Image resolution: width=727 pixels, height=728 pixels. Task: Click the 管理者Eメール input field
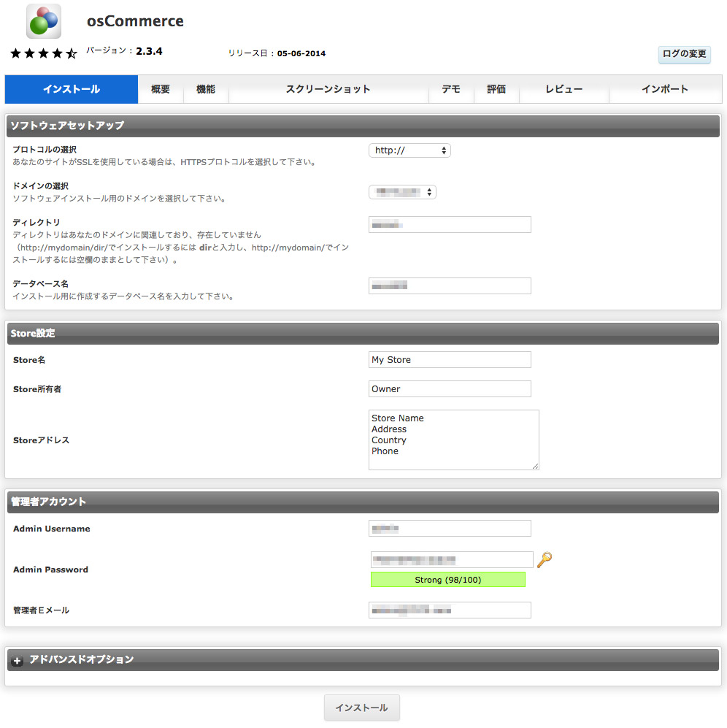coord(450,610)
